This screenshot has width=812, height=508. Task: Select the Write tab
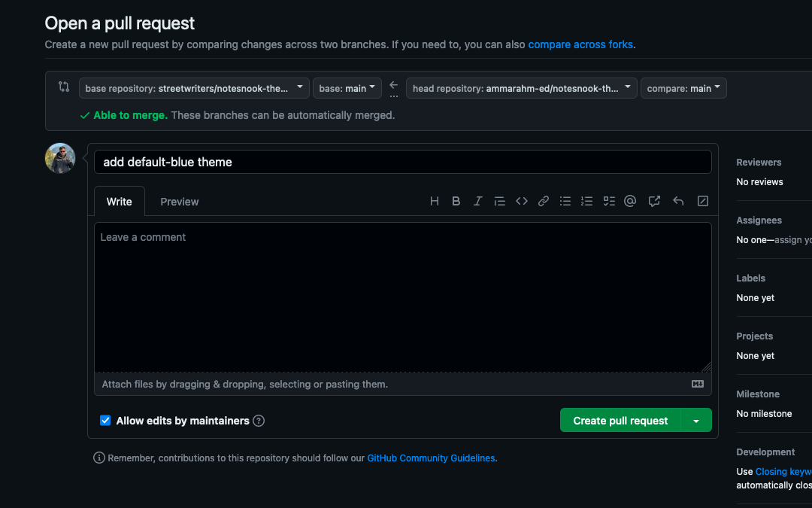click(x=119, y=202)
